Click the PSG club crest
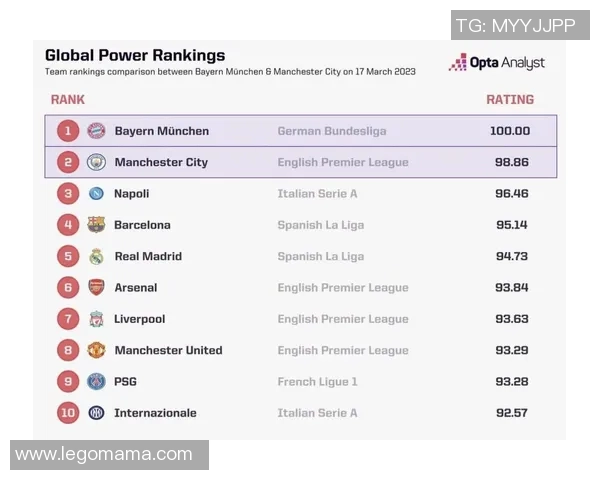 pyautogui.click(x=96, y=381)
